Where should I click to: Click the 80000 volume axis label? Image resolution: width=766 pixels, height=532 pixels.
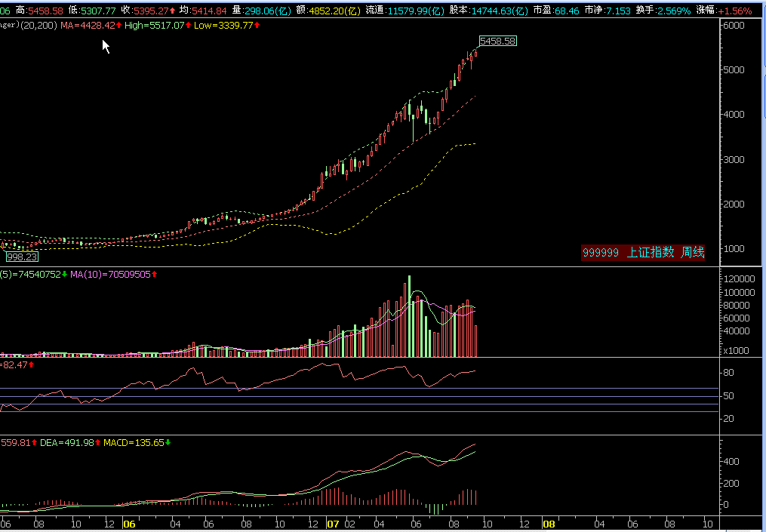(737, 306)
